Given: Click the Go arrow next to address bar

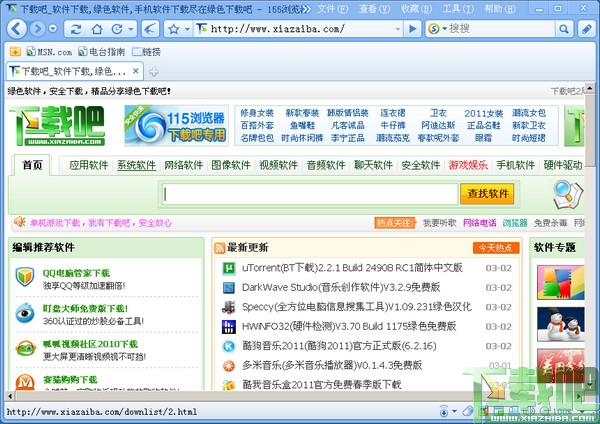Looking at the screenshot, I should (412, 29).
